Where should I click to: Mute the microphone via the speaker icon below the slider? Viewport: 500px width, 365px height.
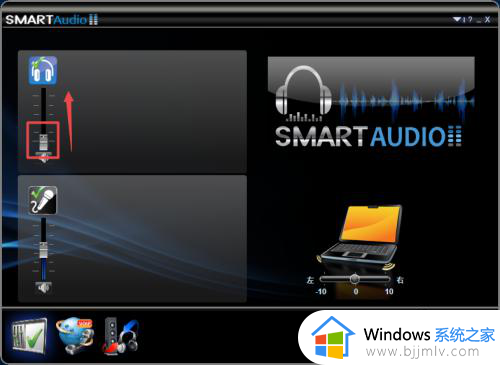[x=44, y=287]
